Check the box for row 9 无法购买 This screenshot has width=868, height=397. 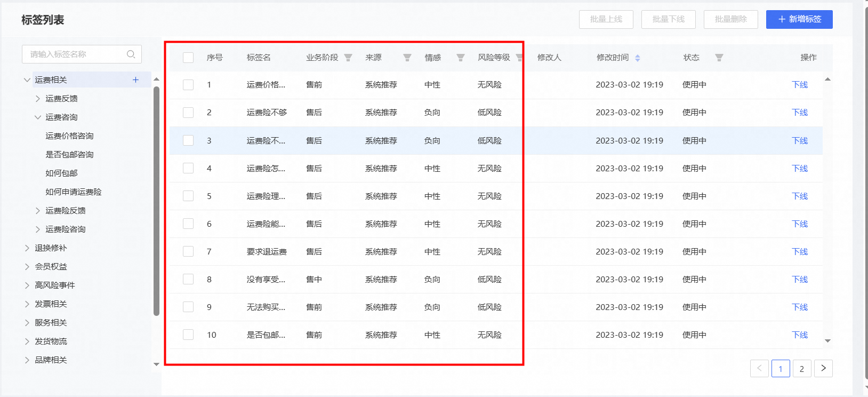tap(188, 307)
